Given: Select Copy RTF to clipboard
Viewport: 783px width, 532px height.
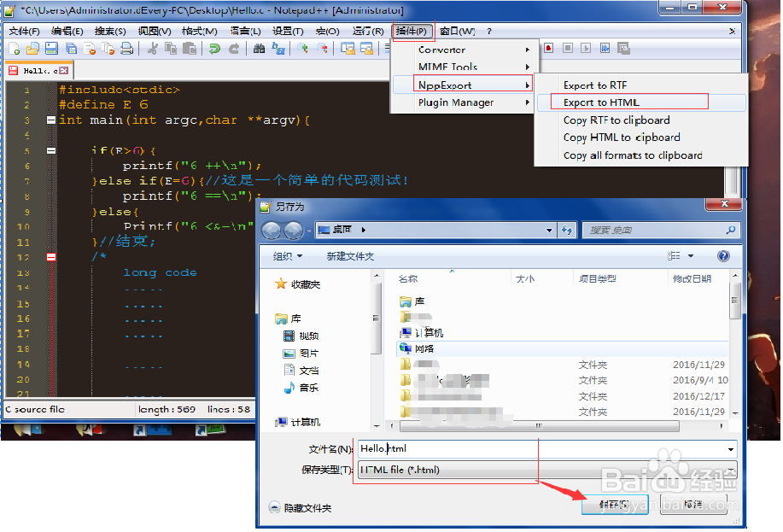Looking at the screenshot, I should click(x=641, y=120).
